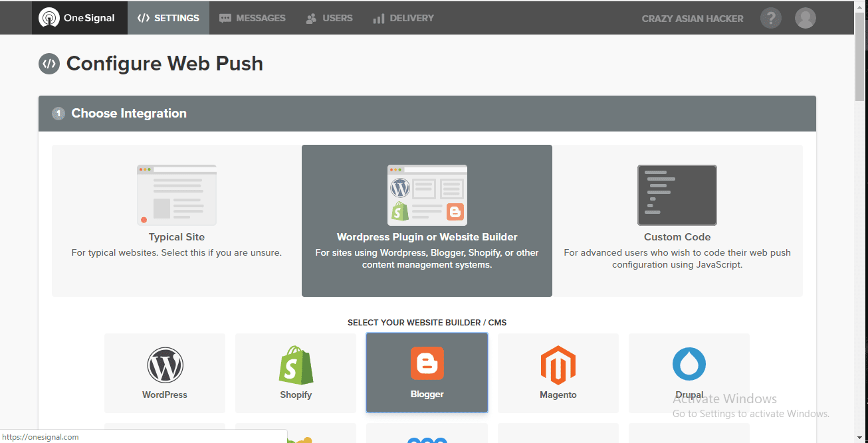The width and height of the screenshot is (868, 443).
Task: Click the 'SELECT YOUR WEBSITE BUILDER / CMS' heading
Action: pos(427,323)
